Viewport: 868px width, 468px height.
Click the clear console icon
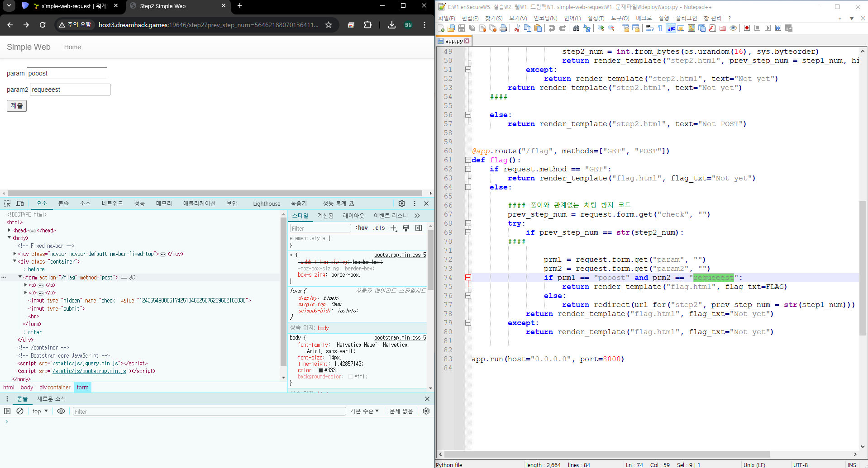coord(20,411)
